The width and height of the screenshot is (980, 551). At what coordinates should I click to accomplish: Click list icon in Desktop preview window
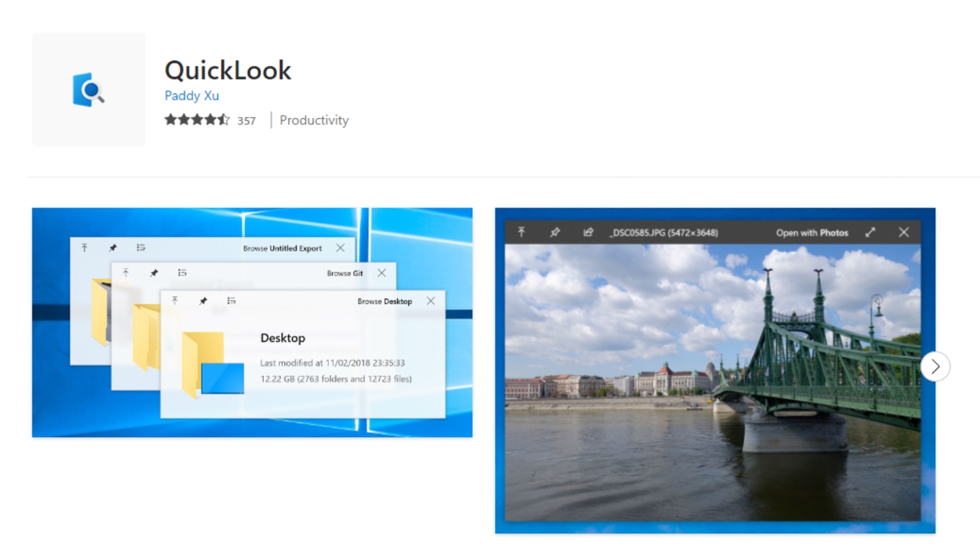(x=232, y=301)
